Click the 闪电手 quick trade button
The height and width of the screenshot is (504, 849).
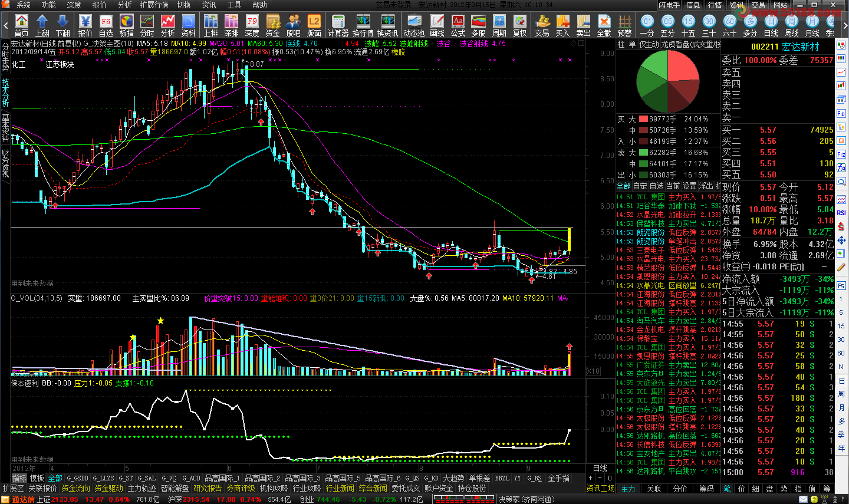click(669, 5)
